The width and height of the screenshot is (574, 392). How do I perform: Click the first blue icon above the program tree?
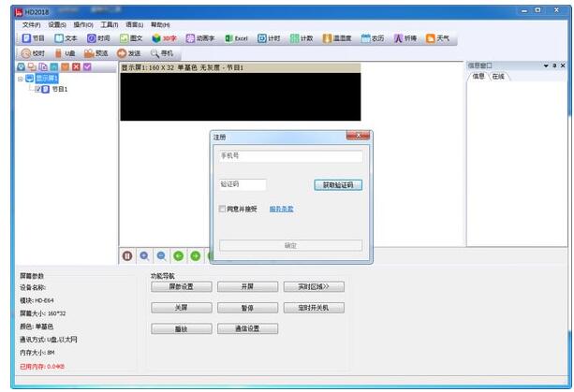[x=21, y=66]
